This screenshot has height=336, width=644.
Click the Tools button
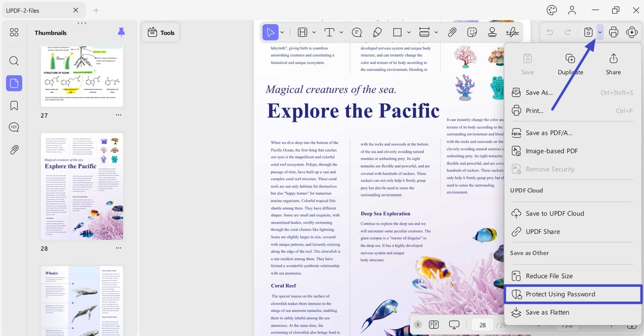[x=161, y=33]
